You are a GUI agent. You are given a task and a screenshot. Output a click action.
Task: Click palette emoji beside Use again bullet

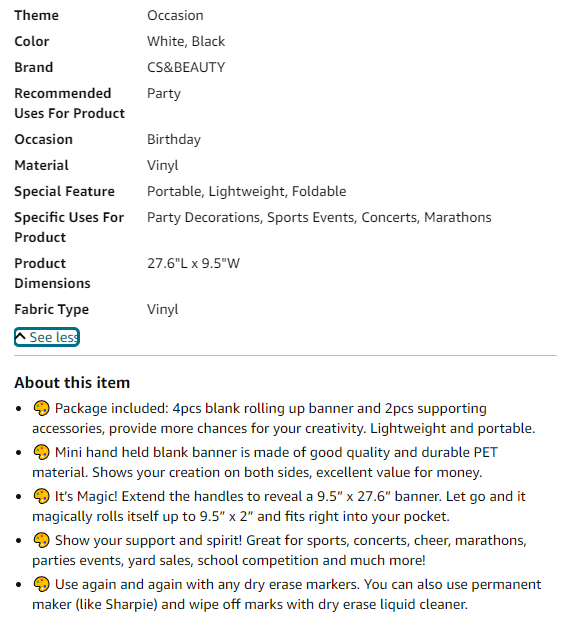41,584
